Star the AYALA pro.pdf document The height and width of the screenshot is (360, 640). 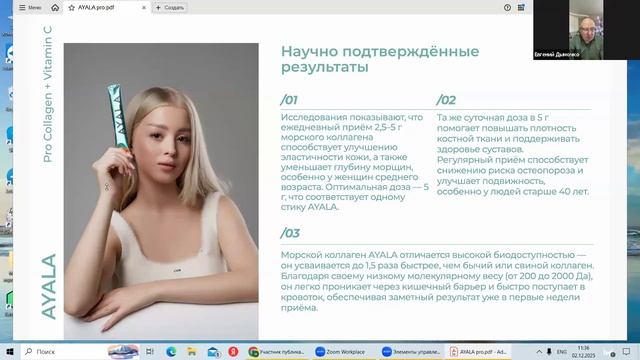coord(71,7)
